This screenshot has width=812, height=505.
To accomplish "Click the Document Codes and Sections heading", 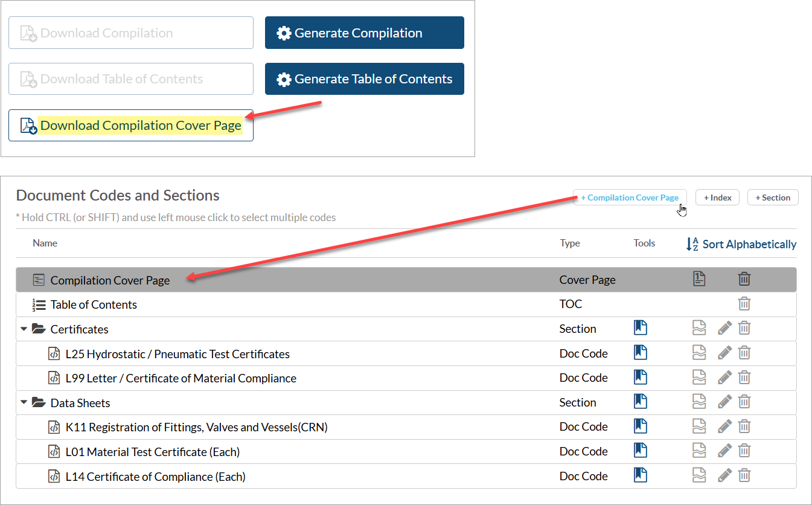I will (118, 195).
